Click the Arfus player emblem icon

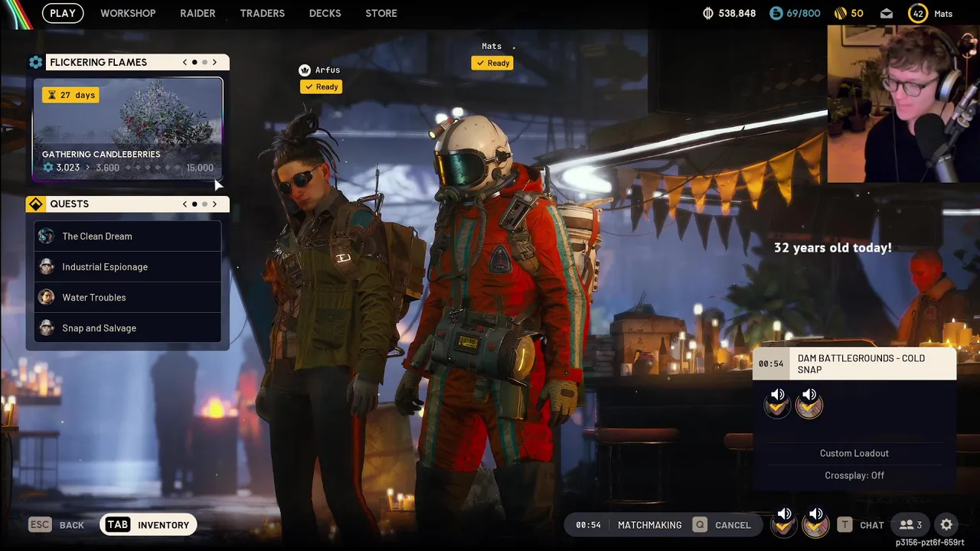[x=305, y=70]
